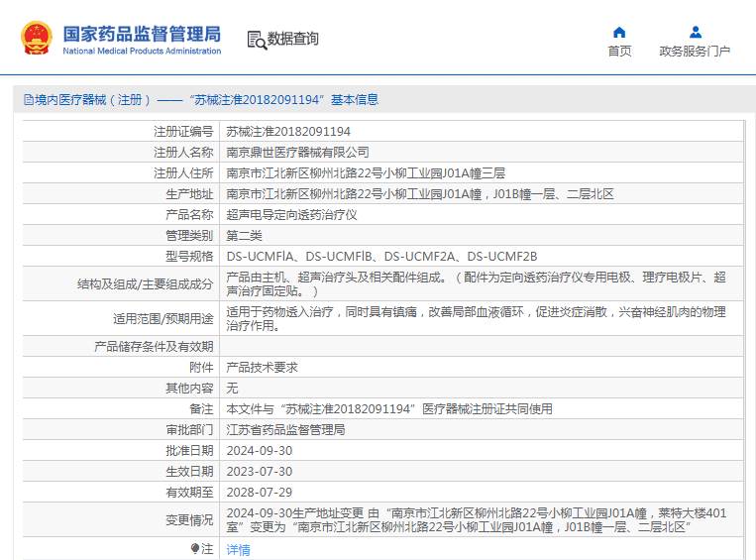Select expiry date 2028-07-29
The height and width of the screenshot is (560, 756).
point(260,492)
